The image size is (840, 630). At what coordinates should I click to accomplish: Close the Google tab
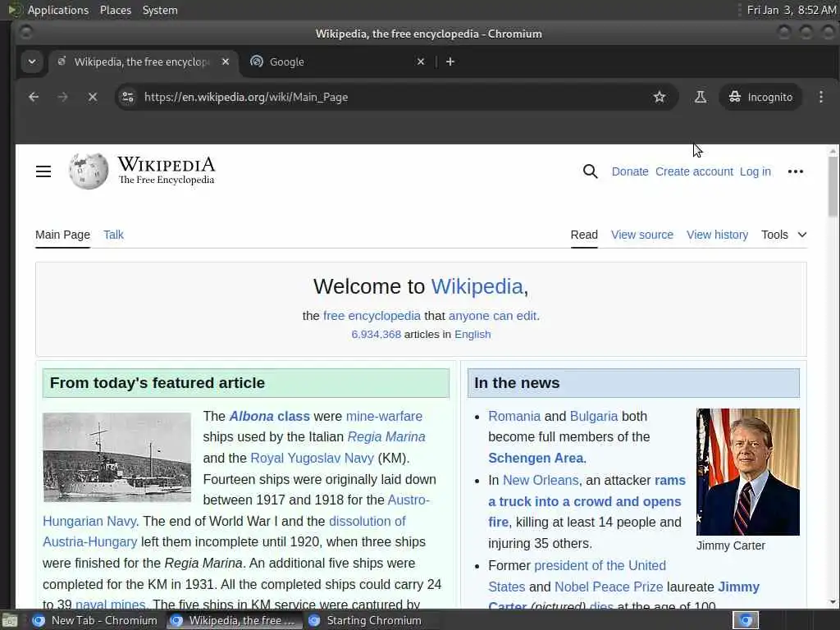421,62
